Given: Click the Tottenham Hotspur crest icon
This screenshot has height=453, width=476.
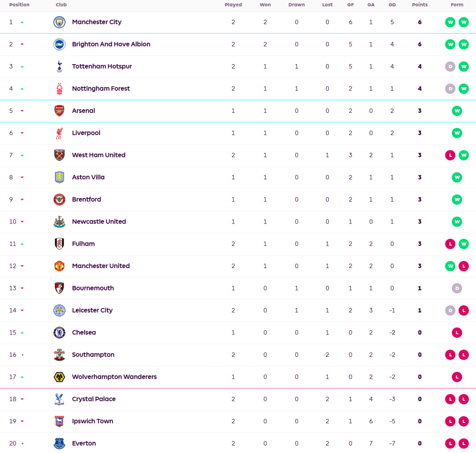Looking at the screenshot, I should (x=59, y=66).
